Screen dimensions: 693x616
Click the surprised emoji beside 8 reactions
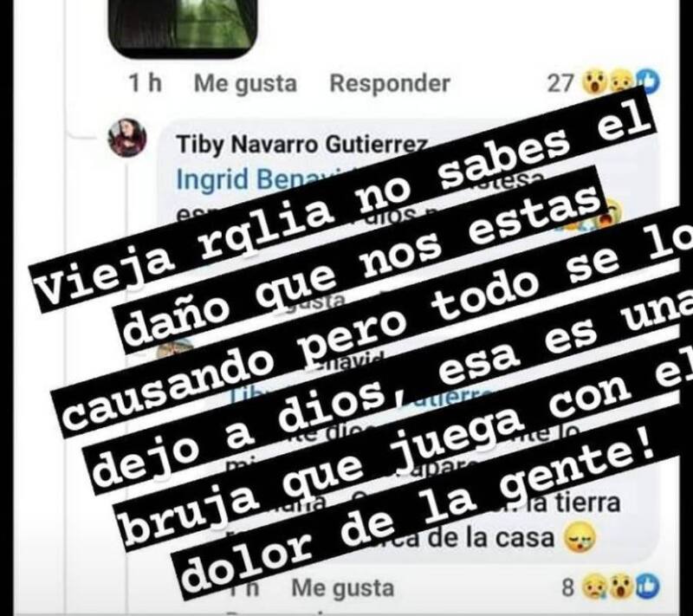[x=622, y=587]
